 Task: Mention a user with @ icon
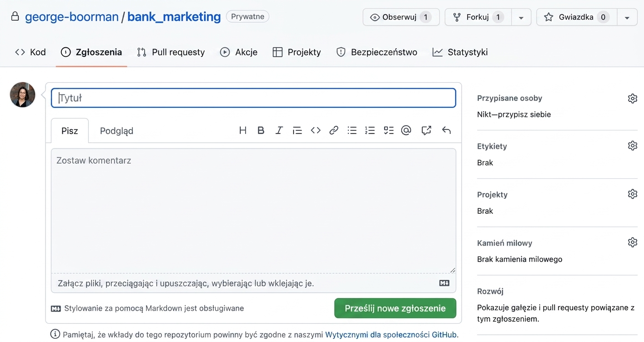[x=406, y=131]
